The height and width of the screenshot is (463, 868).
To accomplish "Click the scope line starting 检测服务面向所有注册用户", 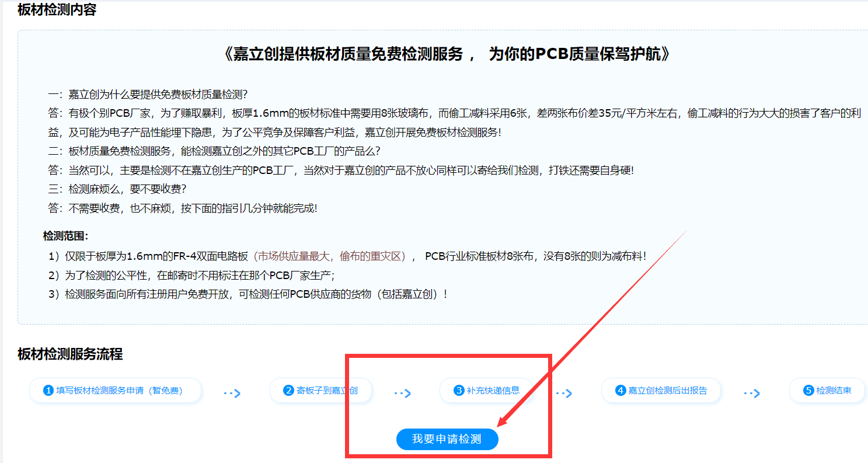I will (248, 294).
